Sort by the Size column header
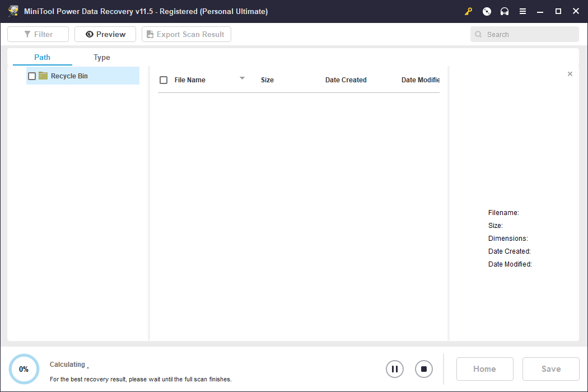 [267, 80]
